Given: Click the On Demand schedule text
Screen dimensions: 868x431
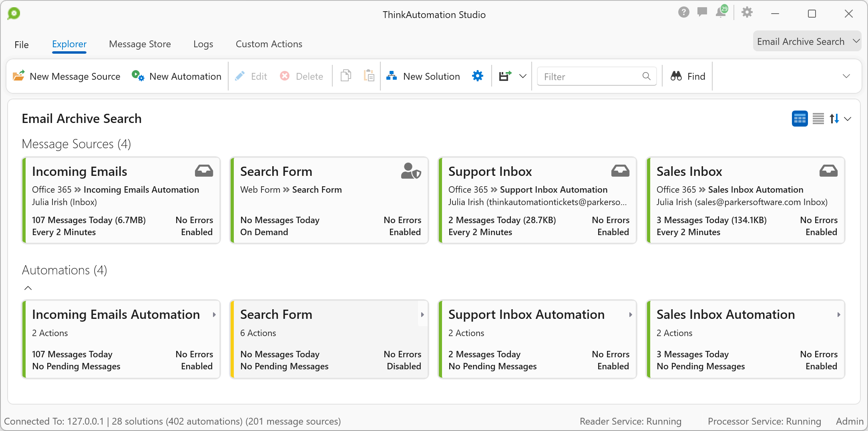Looking at the screenshot, I should pos(264,232).
